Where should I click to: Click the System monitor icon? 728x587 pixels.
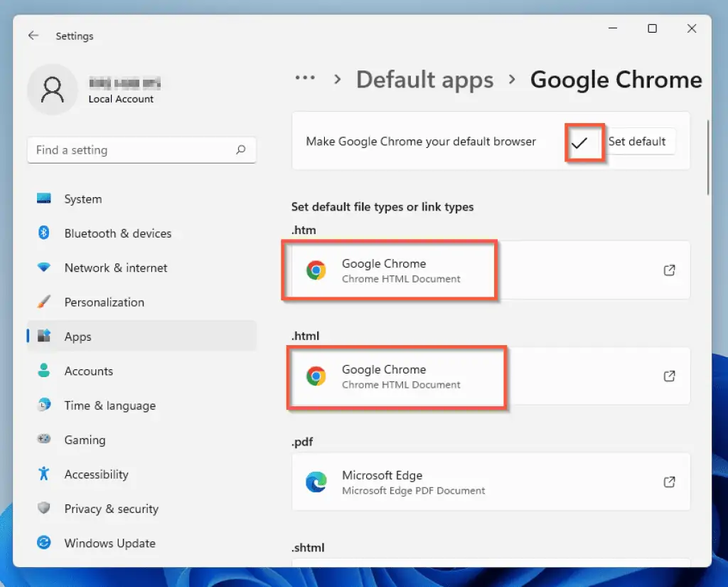pos(44,199)
